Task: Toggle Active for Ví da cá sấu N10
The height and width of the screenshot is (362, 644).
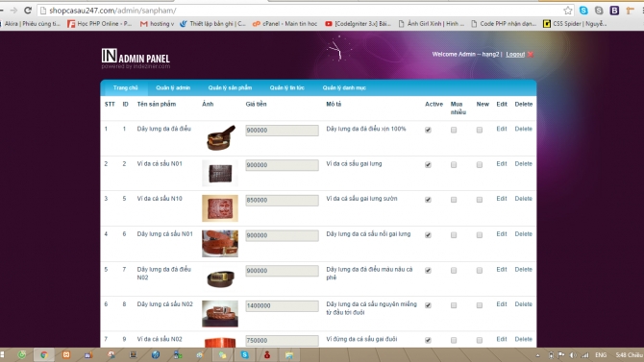Action: pyautogui.click(x=428, y=200)
